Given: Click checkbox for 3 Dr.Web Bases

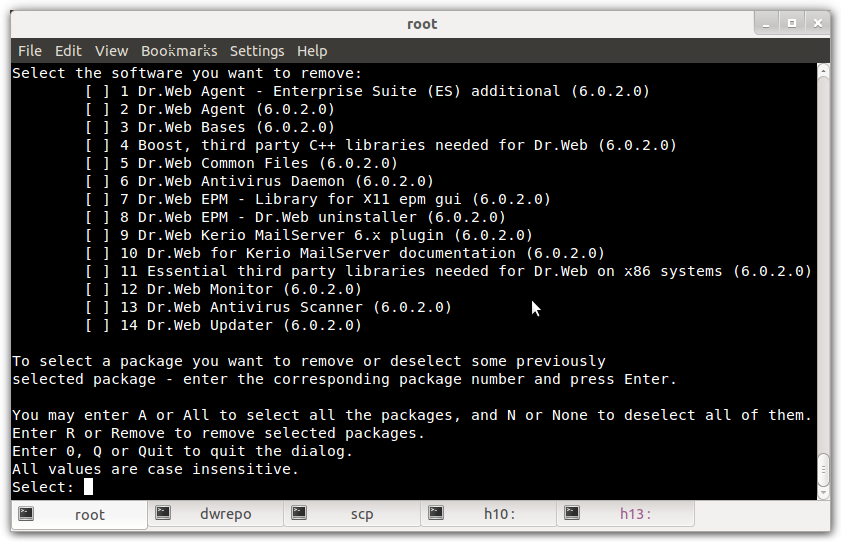Looking at the screenshot, I should [97, 128].
